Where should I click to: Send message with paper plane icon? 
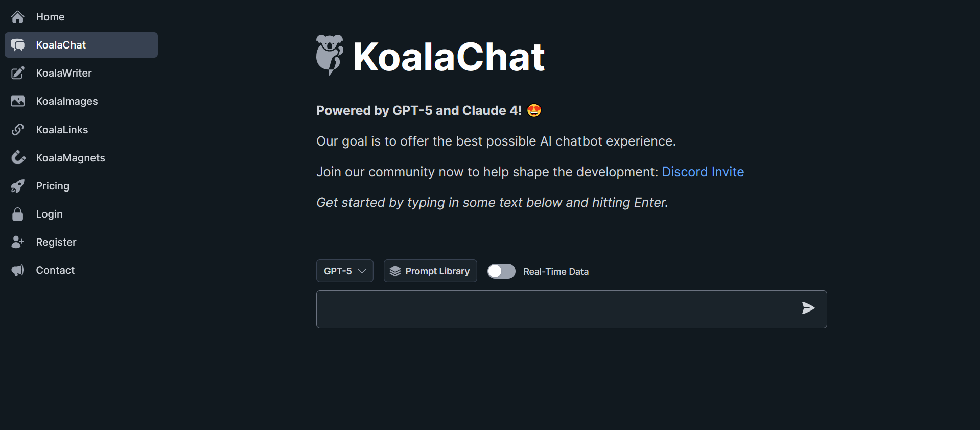tap(808, 308)
